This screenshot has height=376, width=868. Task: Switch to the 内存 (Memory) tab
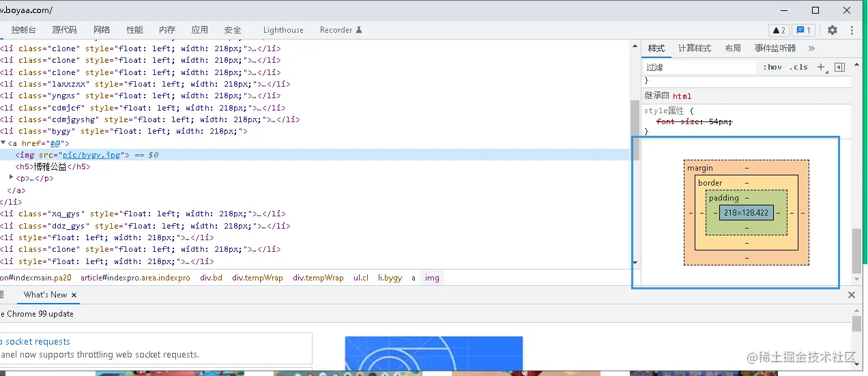coord(167,30)
